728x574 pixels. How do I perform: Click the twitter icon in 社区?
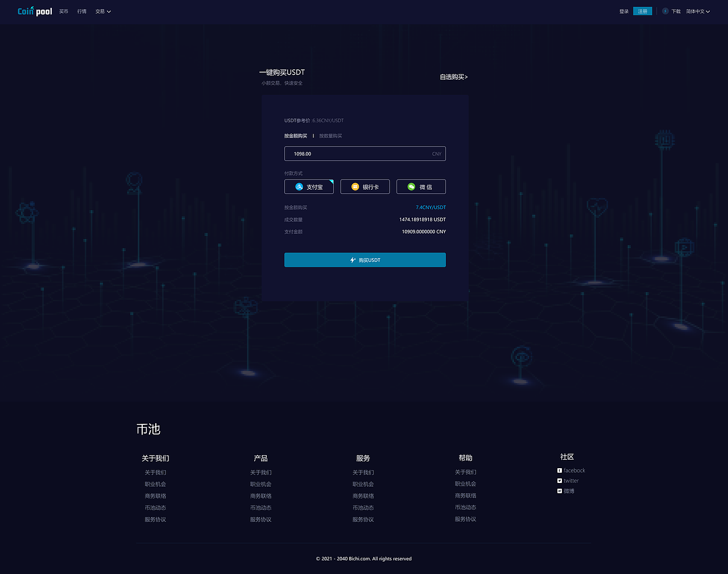560,481
